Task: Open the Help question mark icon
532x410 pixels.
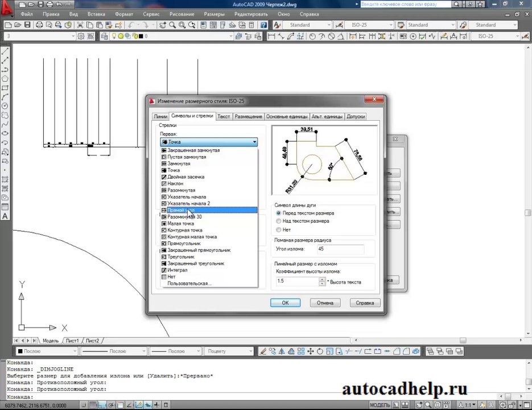Action: pos(263,25)
